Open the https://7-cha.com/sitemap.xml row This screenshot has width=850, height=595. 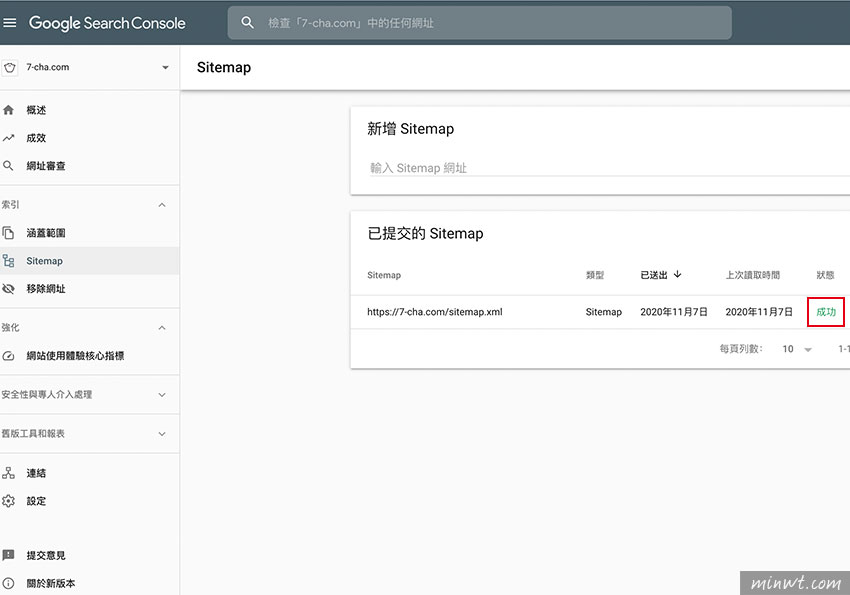click(600, 312)
